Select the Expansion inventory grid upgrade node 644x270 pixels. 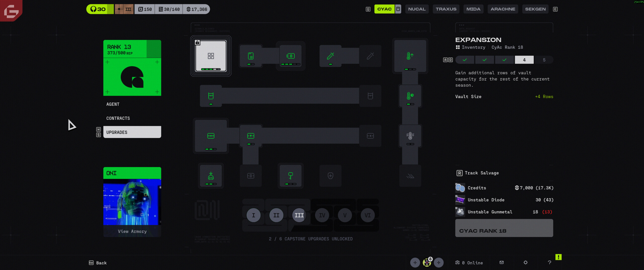pyautogui.click(x=211, y=56)
